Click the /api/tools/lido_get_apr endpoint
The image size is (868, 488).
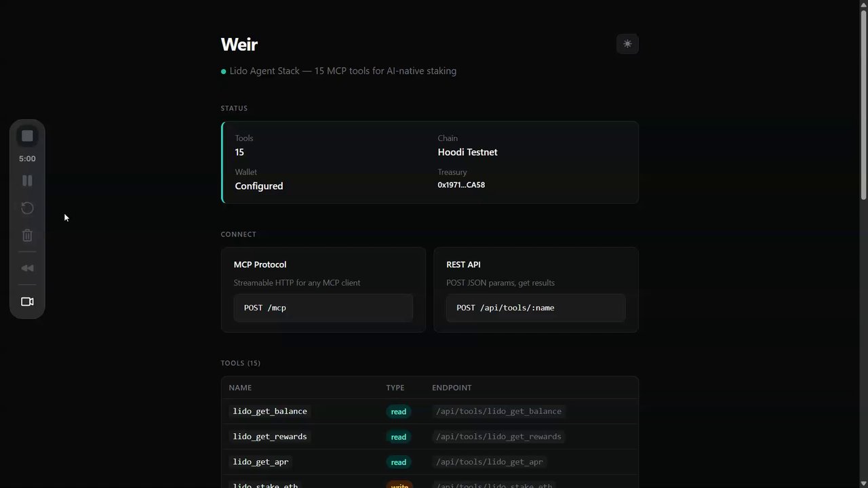tap(489, 462)
